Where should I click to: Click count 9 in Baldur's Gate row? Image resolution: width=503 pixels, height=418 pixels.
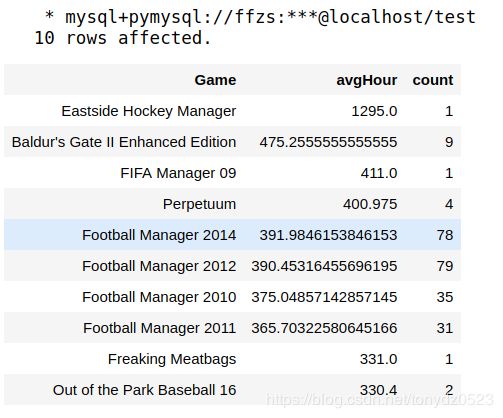449,142
